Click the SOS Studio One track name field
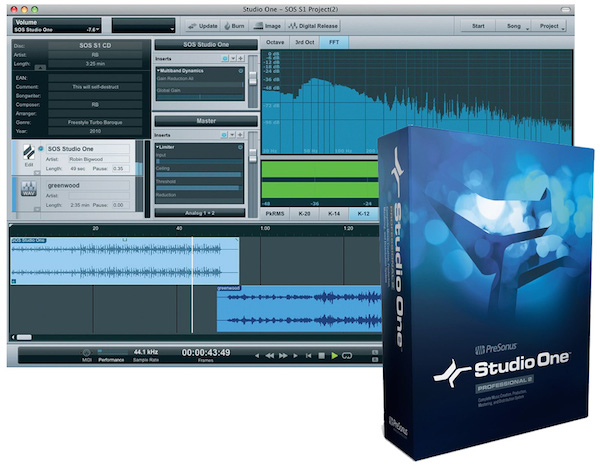 tap(88, 149)
